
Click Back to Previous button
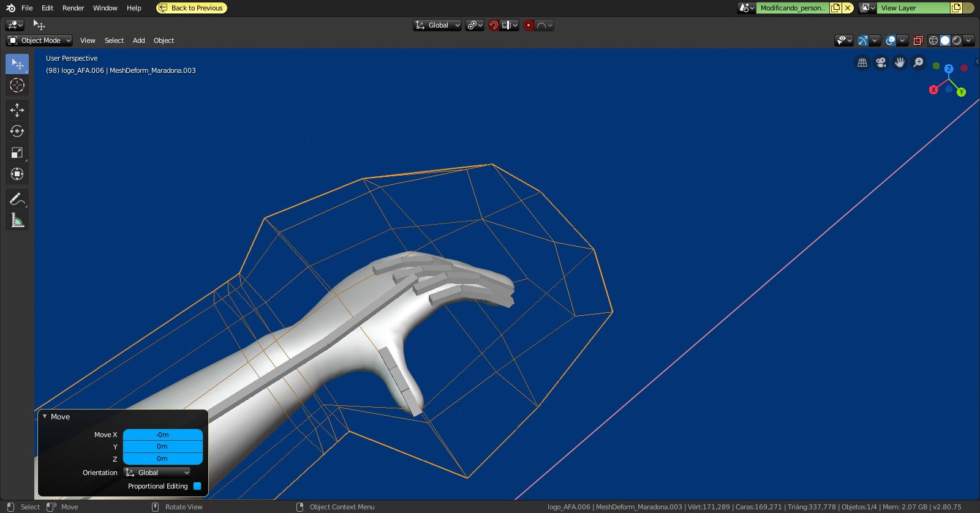192,8
